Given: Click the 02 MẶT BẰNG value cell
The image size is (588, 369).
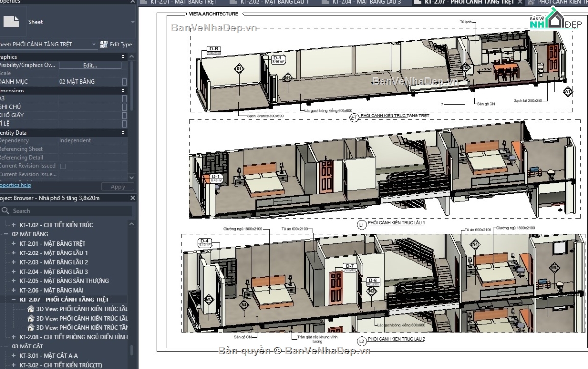Looking at the screenshot, I should pos(90,82).
